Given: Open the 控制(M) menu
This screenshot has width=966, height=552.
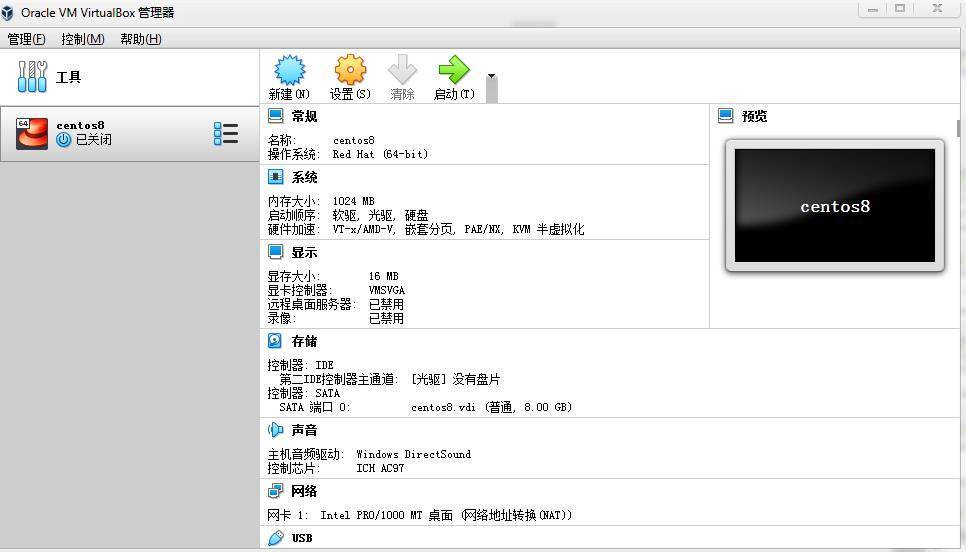Looking at the screenshot, I should click(83, 39).
